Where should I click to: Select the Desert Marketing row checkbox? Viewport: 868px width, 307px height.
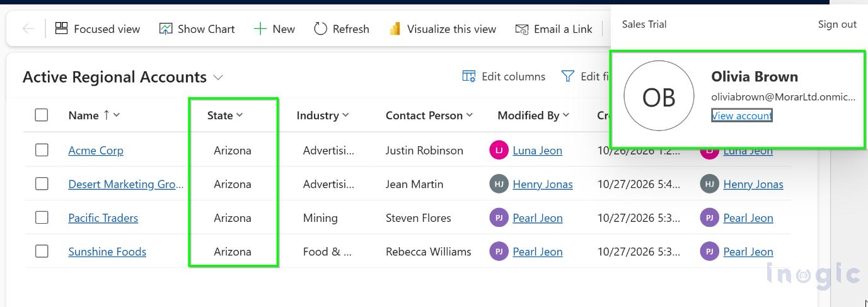click(x=42, y=183)
